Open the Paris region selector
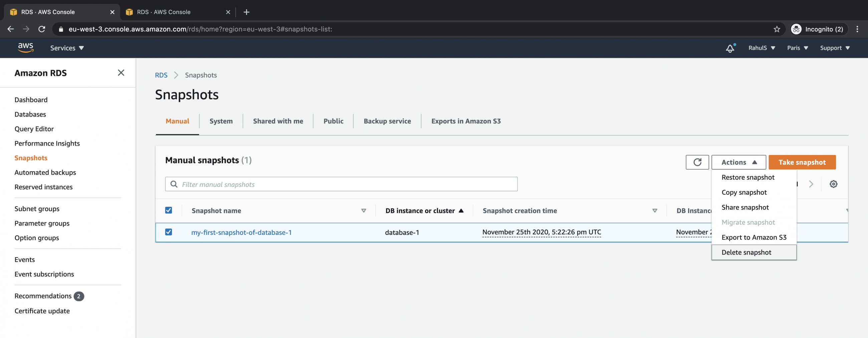 797,48
